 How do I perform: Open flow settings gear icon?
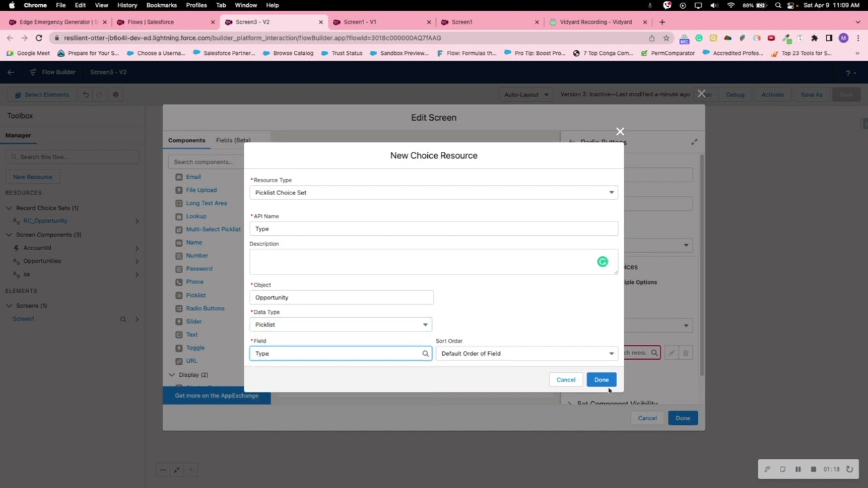coord(115,94)
